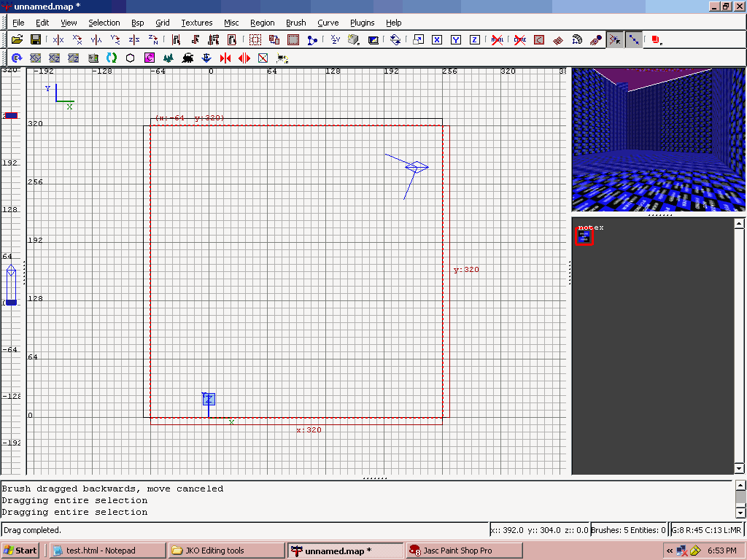Hollow the selected brush

[293, 40]
